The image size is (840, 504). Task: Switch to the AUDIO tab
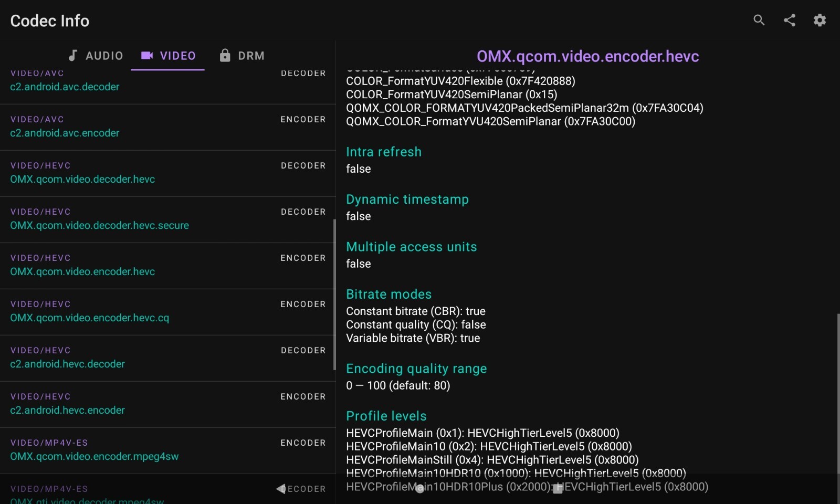104,56
